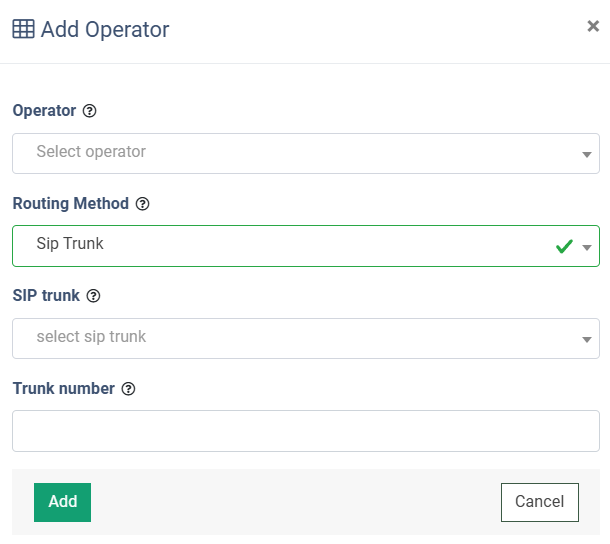Expand Routing Method using its arrow
The width and height of the screenshot is (610, 544).
point(586,246)
